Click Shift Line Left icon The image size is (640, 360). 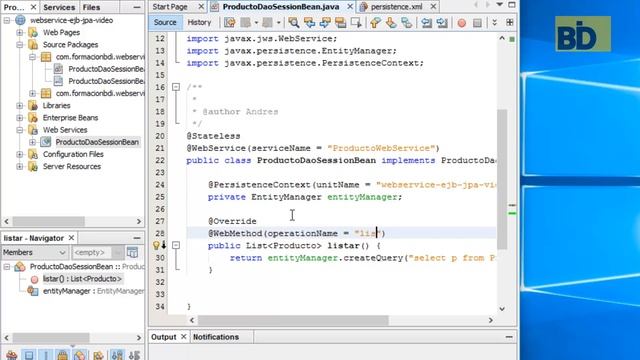[x=427, y=22]
